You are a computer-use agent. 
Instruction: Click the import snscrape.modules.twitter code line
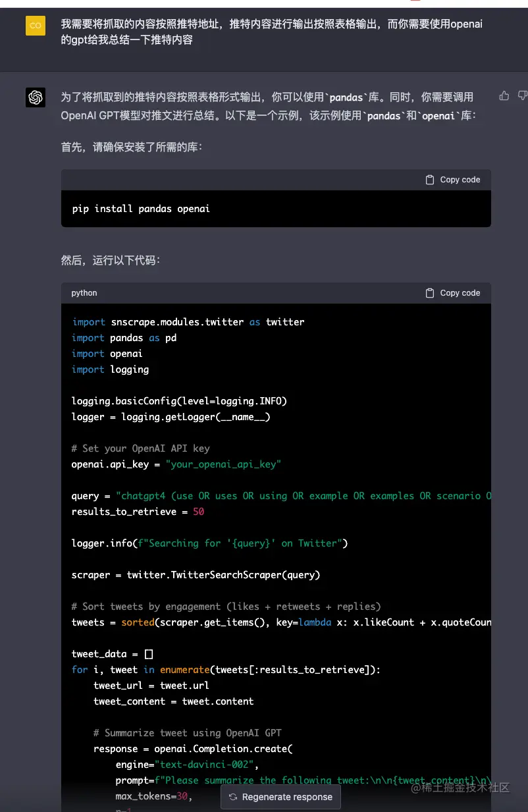pyautogui.click(x=188, y=322)
